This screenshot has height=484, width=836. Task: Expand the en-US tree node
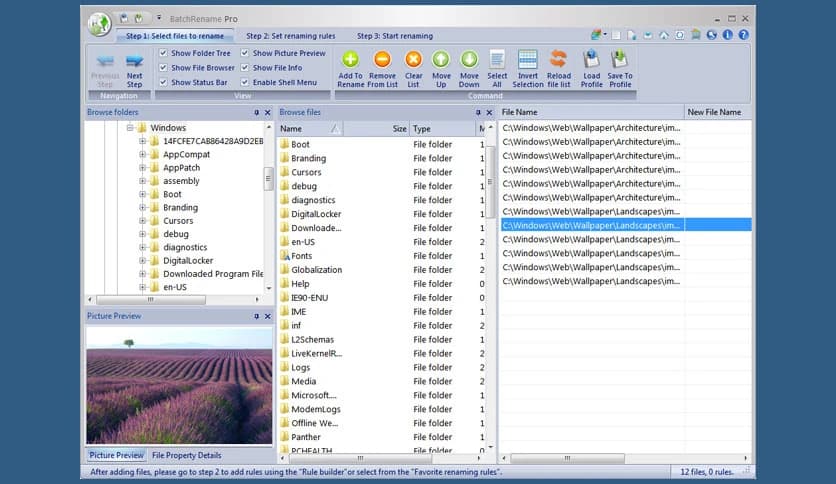pyautogui.click(x=142, y=287)
